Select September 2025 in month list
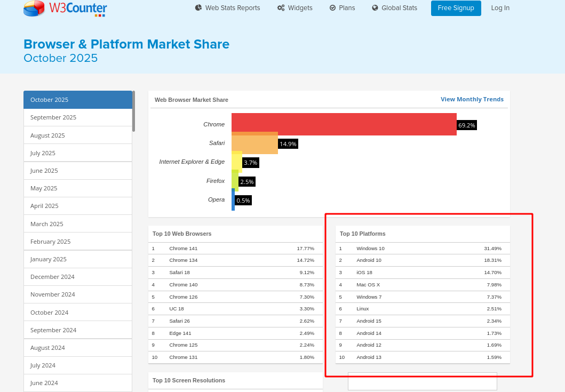 (53, 117)
